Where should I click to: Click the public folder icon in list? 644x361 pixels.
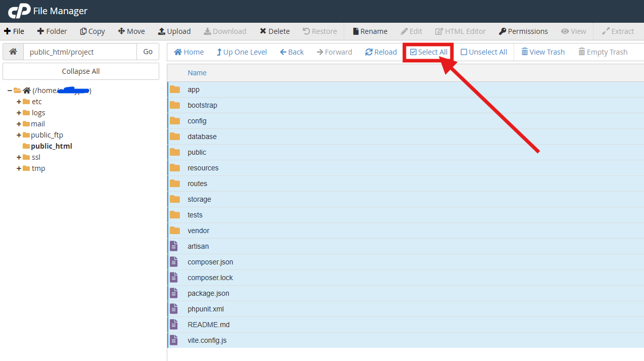pyautogui.click(x=175, y=152)
